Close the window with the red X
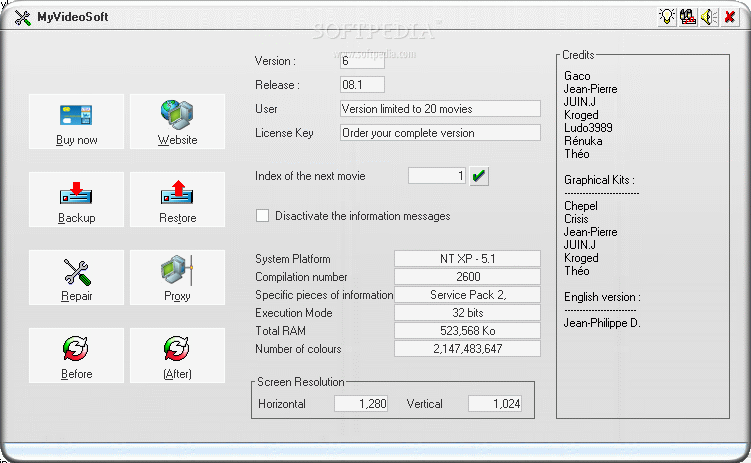The width and height of the screenshot is (751, 463). click(x=730, y=17)
